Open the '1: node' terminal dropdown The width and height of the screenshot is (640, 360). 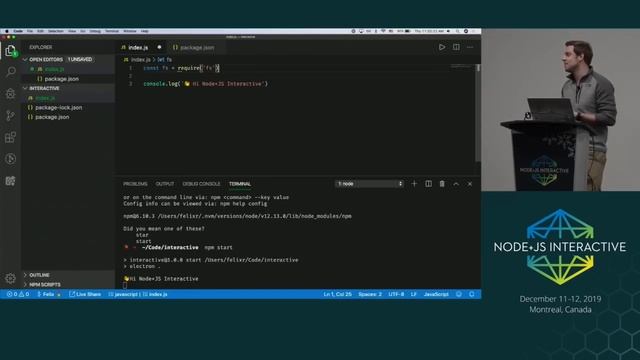[369, 184]
